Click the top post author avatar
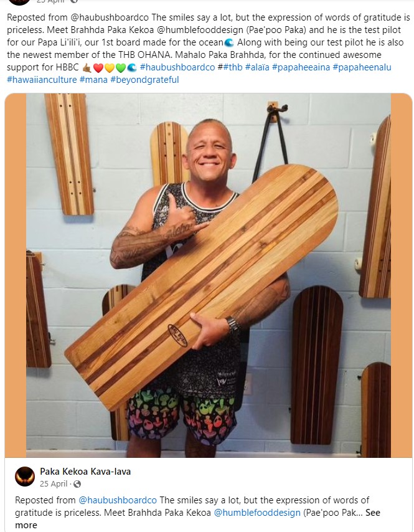Screen dimensions: 414x532 click(19, 2)
